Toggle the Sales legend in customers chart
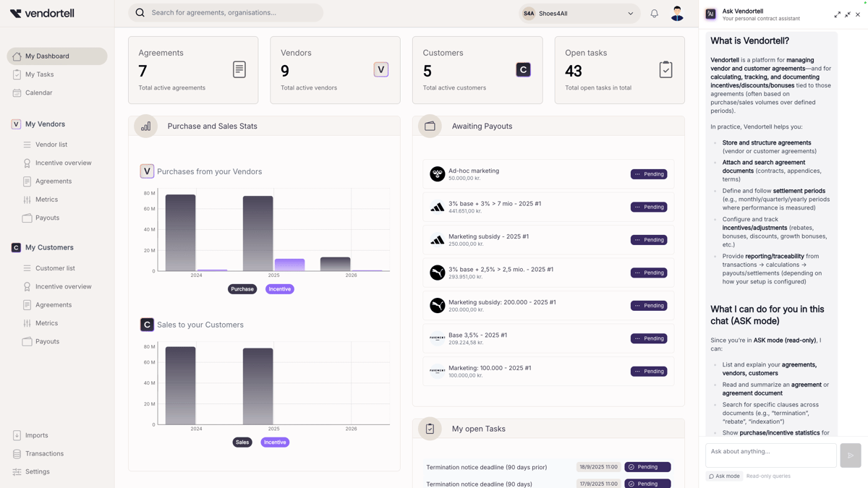This screenshot has height=488, width=868. coord(242,442)
